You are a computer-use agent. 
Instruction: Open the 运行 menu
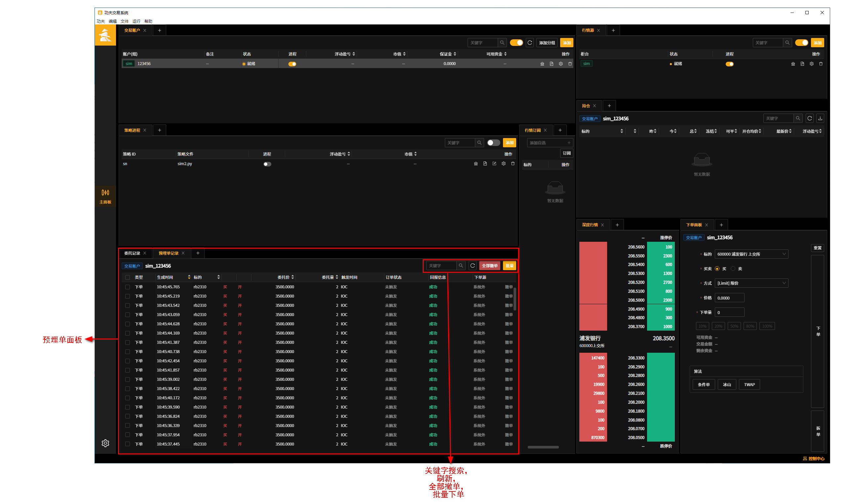tap(136, 21)
